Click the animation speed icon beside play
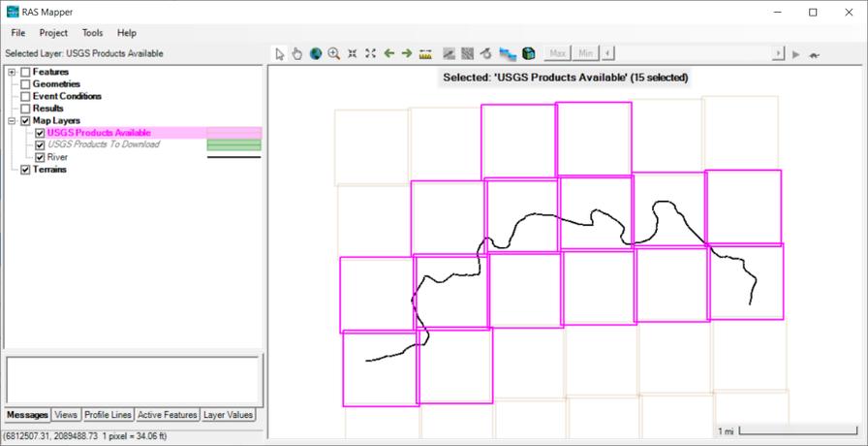 [815, 54]
